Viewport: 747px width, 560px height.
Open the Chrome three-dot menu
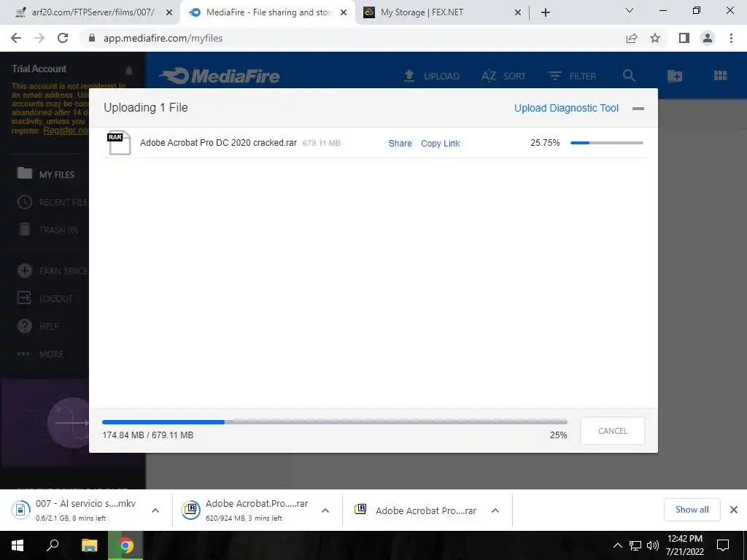pos(731,38)
